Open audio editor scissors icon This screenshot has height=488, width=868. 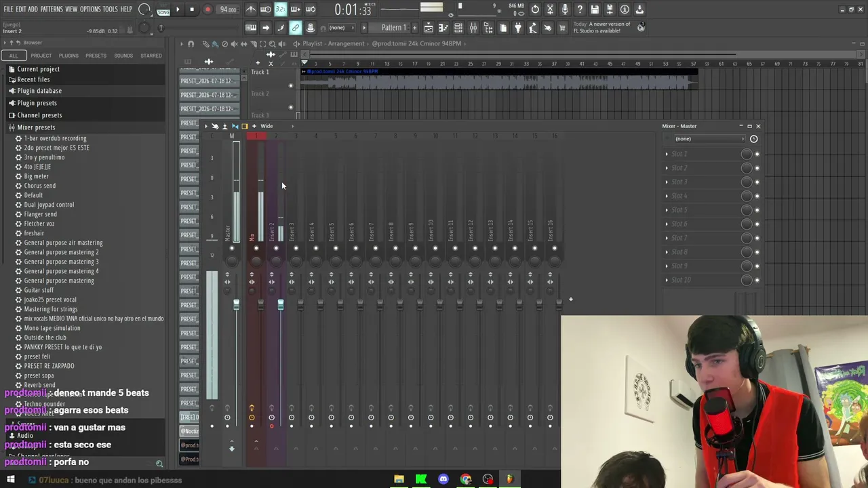point(550,9)
